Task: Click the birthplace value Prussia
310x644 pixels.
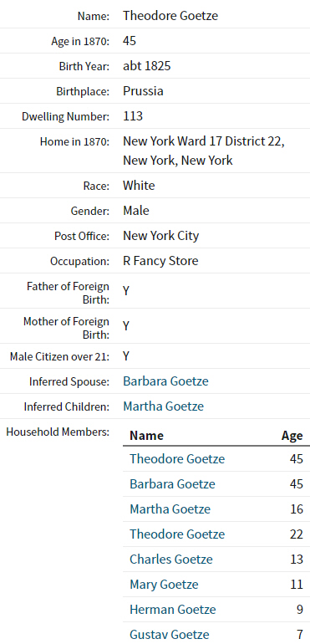Action: point(143,91)
